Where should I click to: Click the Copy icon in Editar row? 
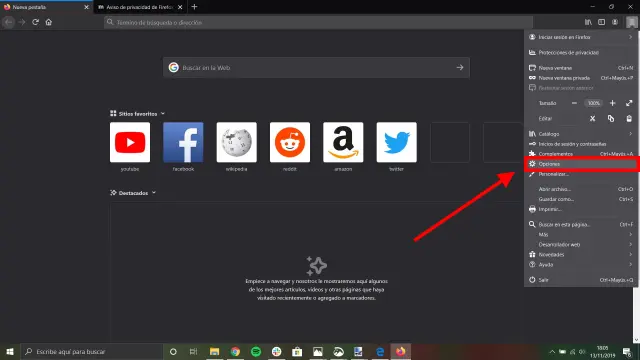click(x=611, y=119)
